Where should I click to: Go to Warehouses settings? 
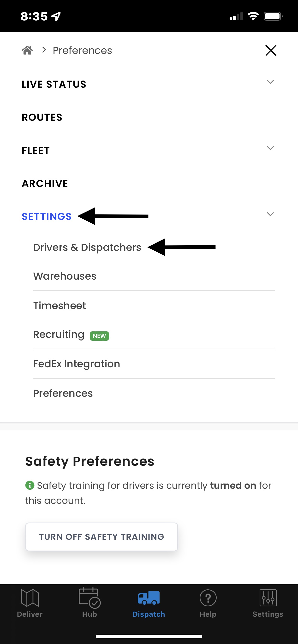(65, 276)
